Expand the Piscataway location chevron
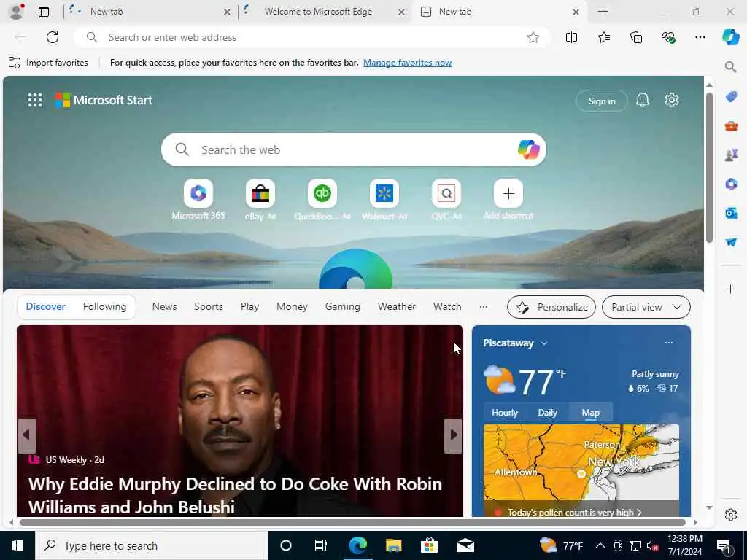The image size is (747, 560). click(544, 343)
